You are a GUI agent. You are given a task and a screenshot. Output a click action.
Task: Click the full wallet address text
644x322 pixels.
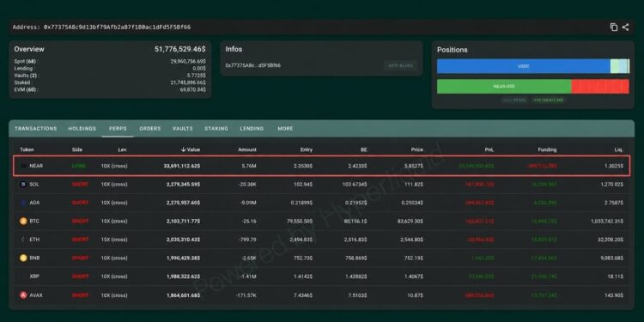point(117,27)
